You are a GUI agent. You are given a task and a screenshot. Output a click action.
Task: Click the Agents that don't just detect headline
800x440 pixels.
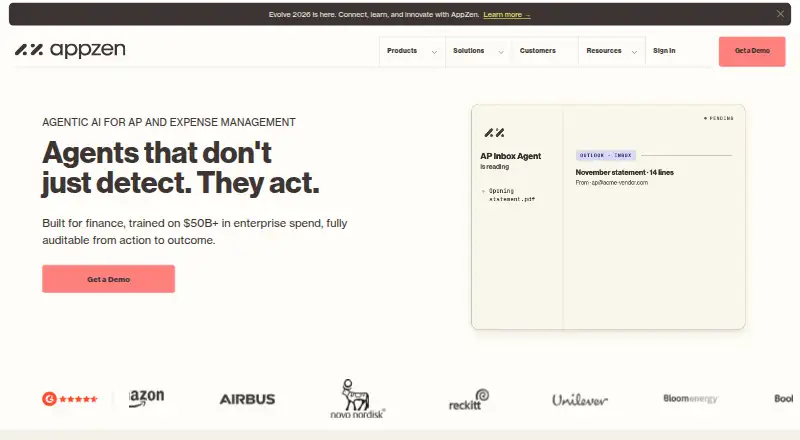[181, 167]
